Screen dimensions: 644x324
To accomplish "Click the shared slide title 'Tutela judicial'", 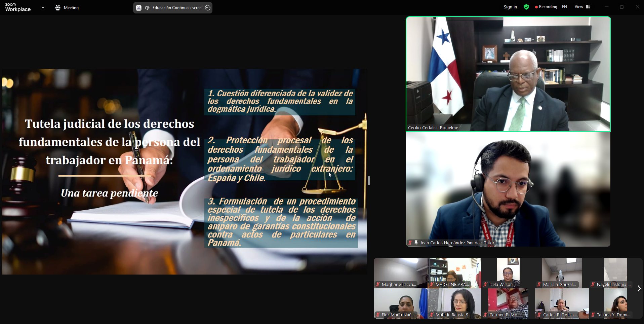I will point(109,142).
